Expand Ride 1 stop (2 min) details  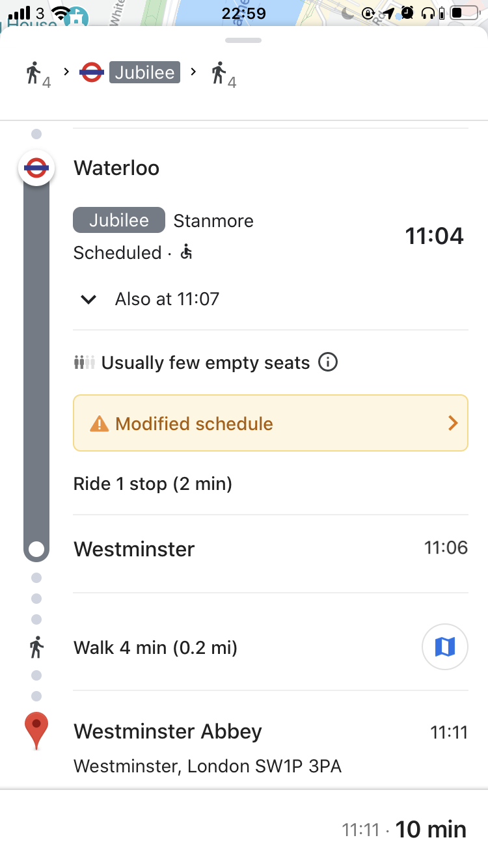tap(153, 484)
